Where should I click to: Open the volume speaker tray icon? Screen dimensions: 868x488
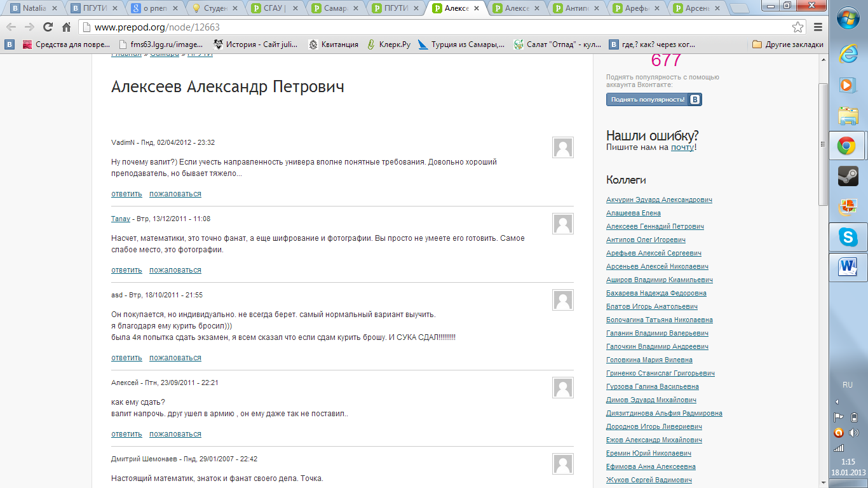click(x=854, y=433)
